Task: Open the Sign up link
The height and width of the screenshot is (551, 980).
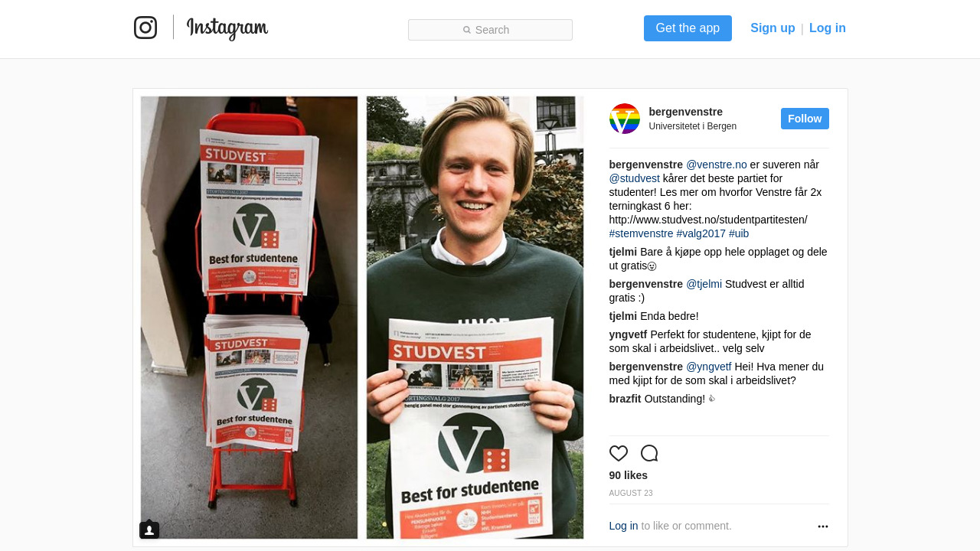Action: click(x=773, y=28)
